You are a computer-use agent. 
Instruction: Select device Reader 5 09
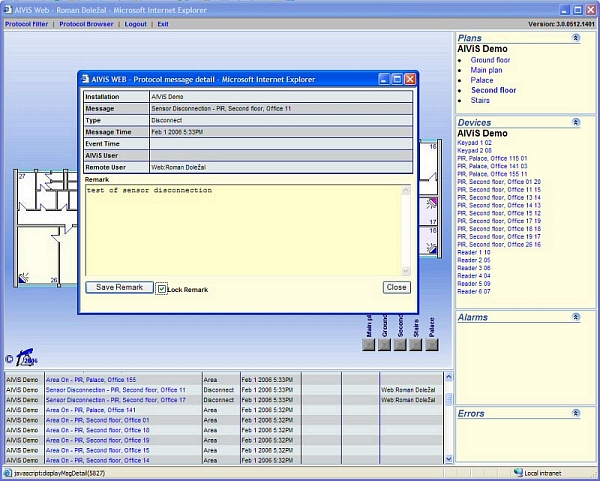pos(474,284)
